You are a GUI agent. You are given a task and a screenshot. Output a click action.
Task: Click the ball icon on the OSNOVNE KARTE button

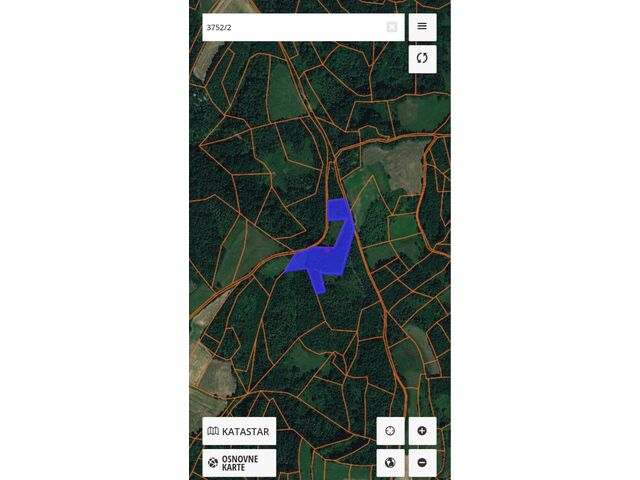(x=213, y=463)
